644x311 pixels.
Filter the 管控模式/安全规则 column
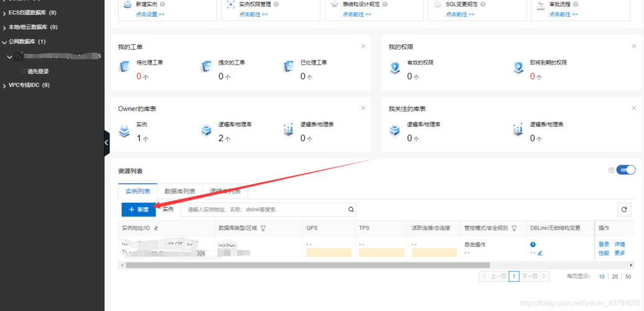[514, 228]
